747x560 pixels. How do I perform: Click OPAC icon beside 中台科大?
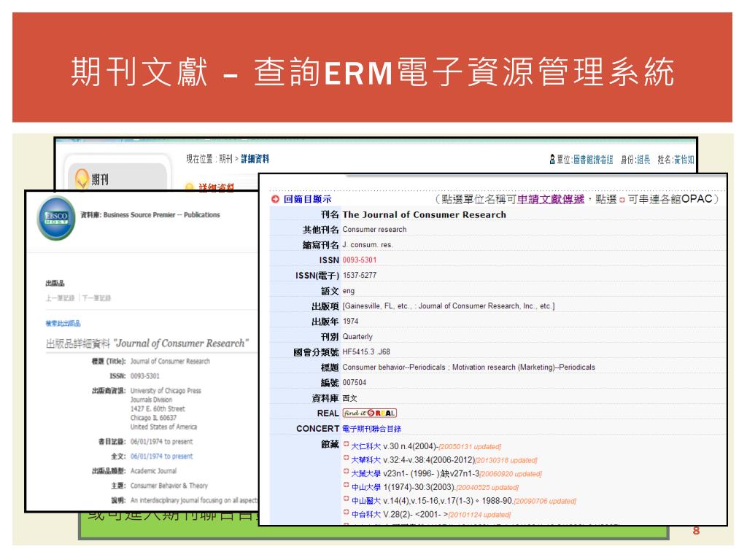(x=347, y=513)
